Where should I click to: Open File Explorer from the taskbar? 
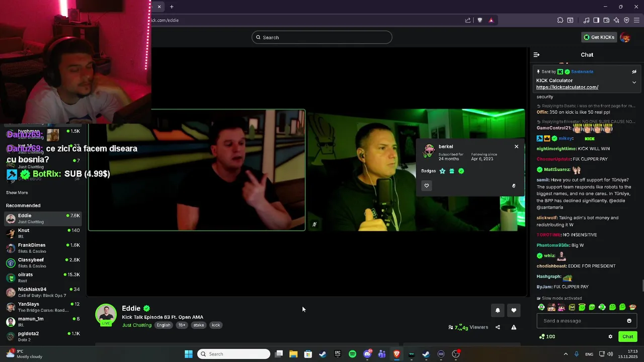(293, 354)
